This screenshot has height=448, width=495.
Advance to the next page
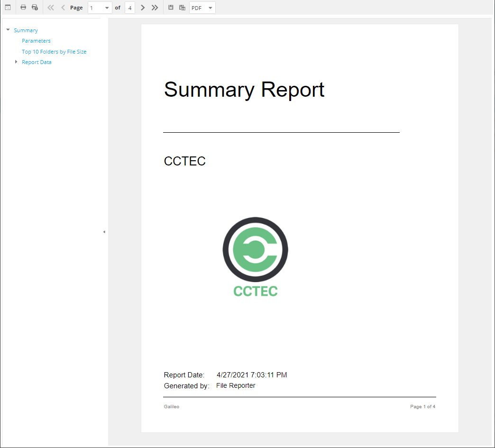143,8
